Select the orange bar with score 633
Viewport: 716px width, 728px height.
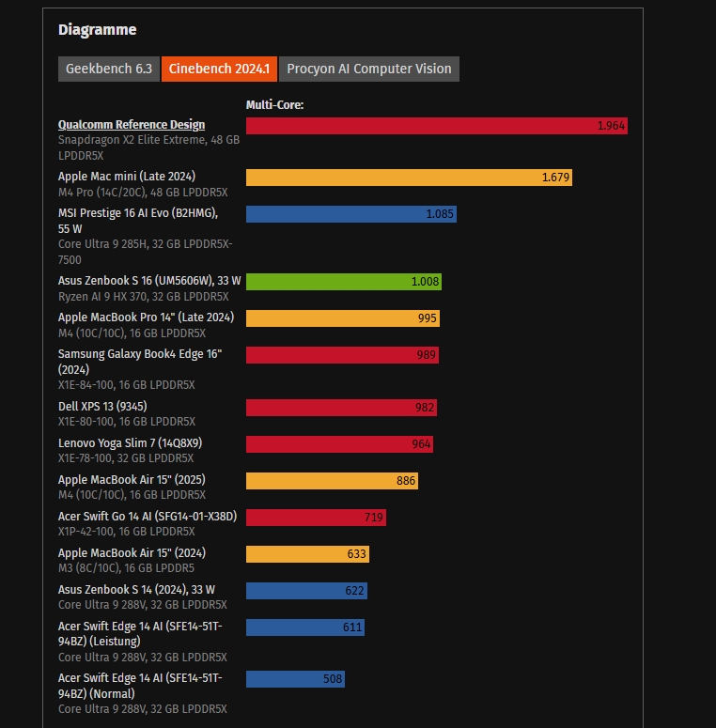[x=307, y=554]
